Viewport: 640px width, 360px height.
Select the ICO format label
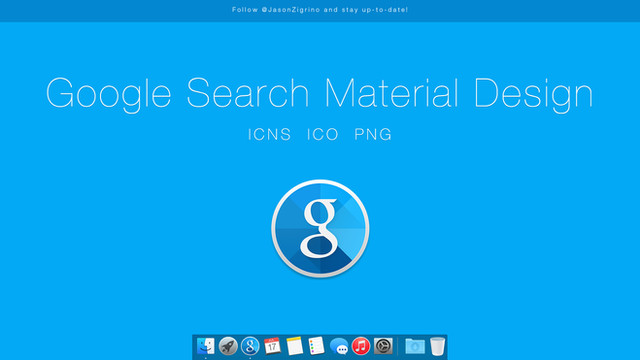click(x=323, y=134)
